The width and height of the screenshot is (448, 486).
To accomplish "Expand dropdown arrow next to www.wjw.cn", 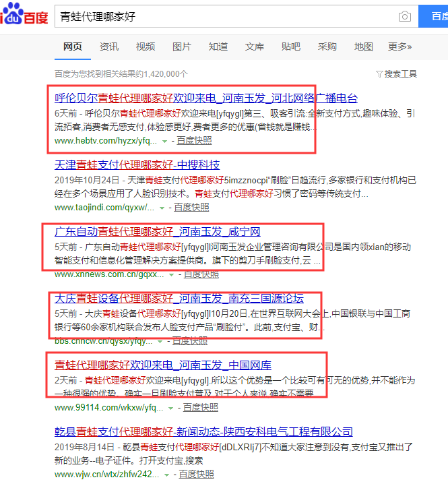I will 166,475.
